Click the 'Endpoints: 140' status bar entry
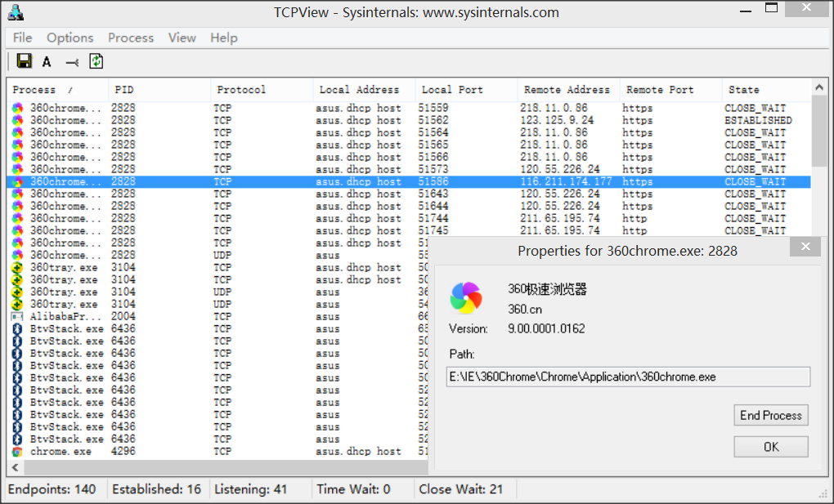The image size is (834, 504). click(52, 489)
